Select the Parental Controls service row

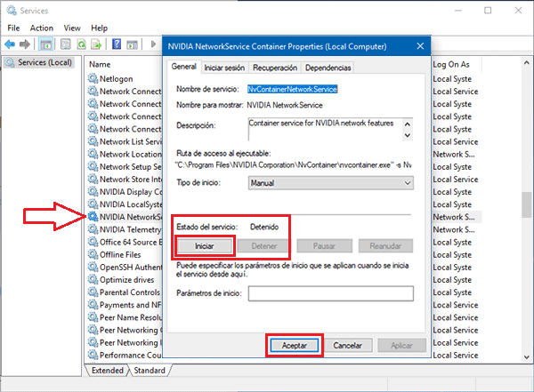click(124, 292)
